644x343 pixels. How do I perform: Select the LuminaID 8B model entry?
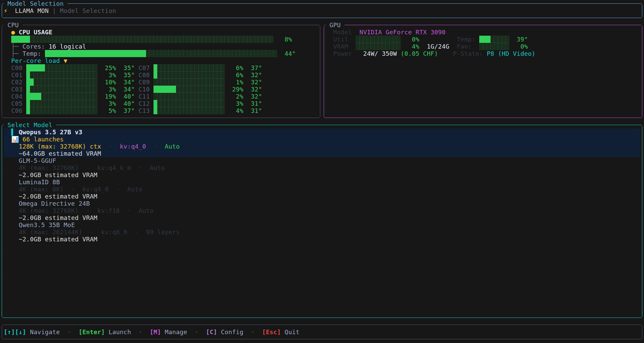39,182
